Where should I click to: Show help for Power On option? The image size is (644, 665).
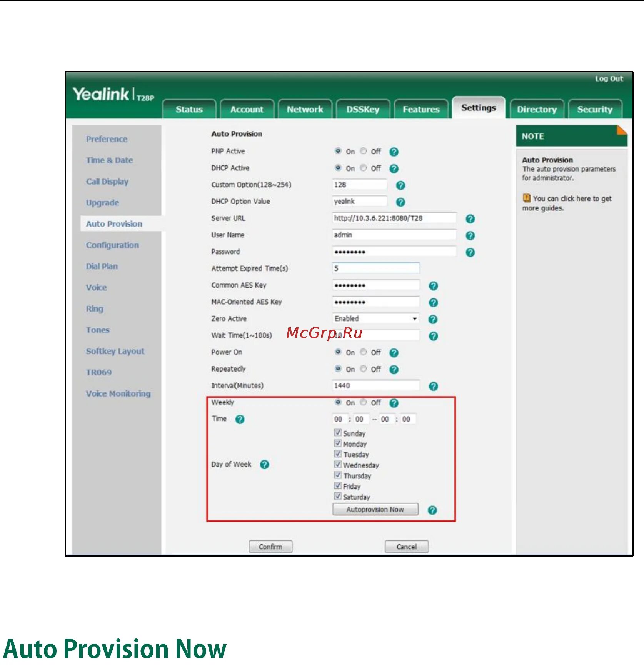tap(394, 353)
